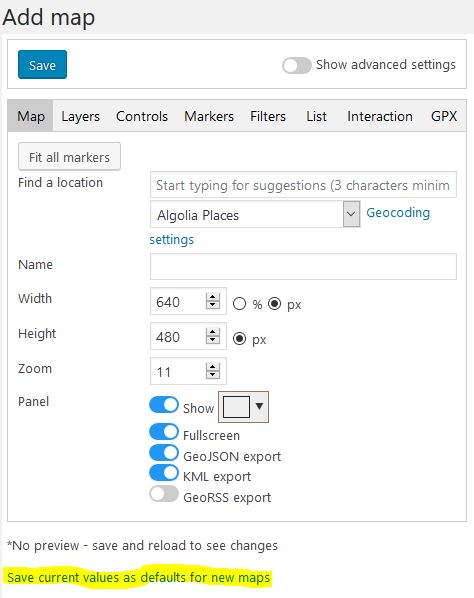Focus the Find a location search field
The width and height of the screenshot is (474, 598).
click(303, 185)
